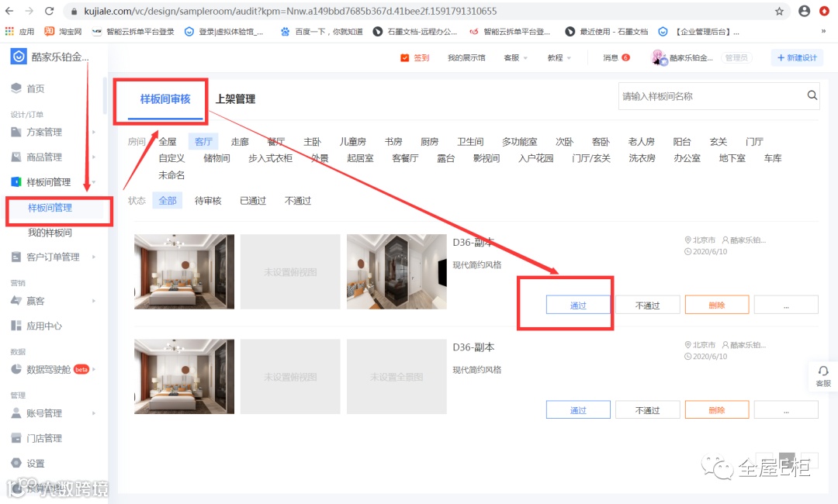This screenshot has height=504, width=838.
Task: Filter status by 不通过
Action: pyautogui.click(x=298, y=200)
